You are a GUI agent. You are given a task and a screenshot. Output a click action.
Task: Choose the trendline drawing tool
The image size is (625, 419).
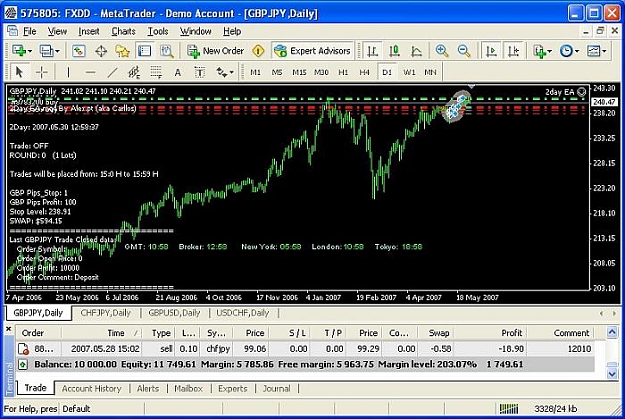(x=112, y=72)
